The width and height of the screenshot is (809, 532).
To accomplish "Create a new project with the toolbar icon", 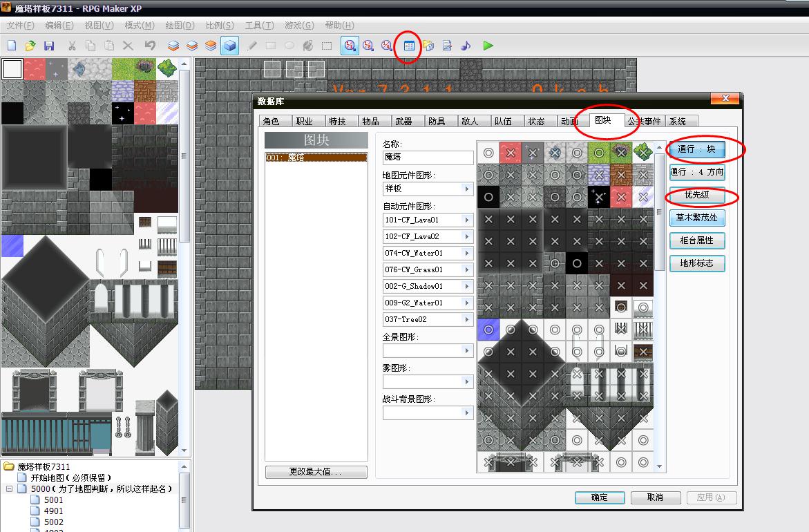I will (x=12, y=46).
